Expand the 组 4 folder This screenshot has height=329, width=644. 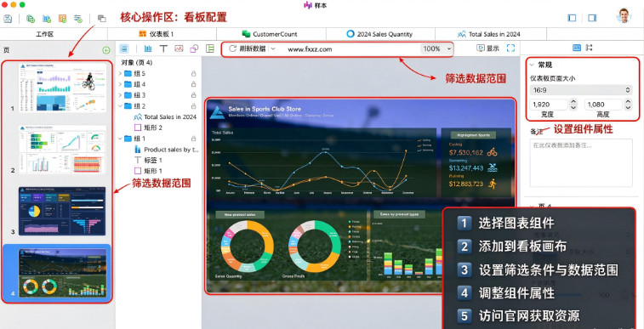pyautogui.click(x=120, y=84)
